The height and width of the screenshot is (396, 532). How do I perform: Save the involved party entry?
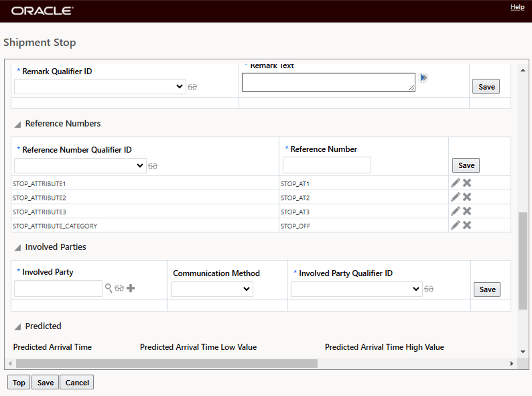[487, 290]
